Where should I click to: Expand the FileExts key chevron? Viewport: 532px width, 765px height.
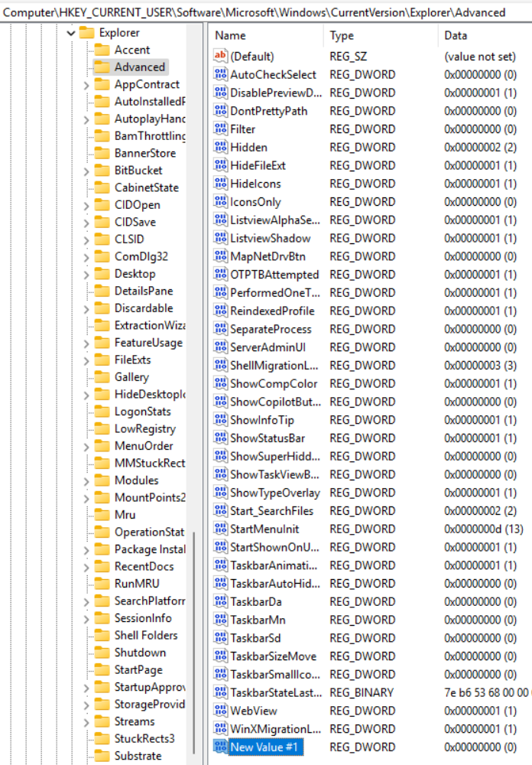tap(86, 360)
